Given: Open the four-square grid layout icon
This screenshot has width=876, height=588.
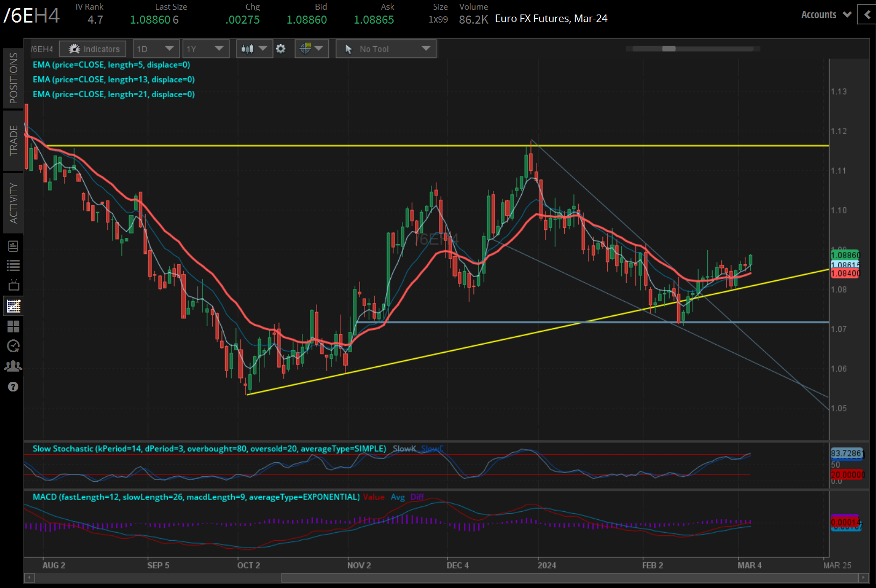Looking at the screenshot, I should pyautogui.click(x=13, y=326).
